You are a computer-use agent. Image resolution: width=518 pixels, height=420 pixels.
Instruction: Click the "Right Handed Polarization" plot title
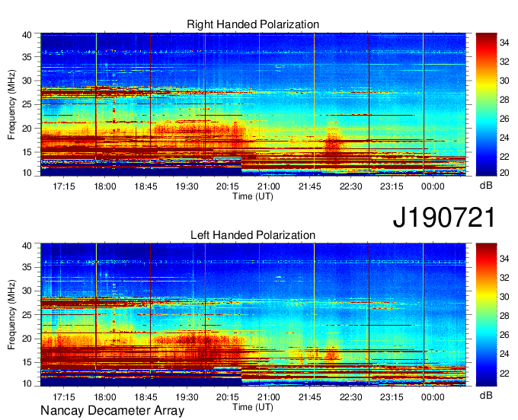253,24
